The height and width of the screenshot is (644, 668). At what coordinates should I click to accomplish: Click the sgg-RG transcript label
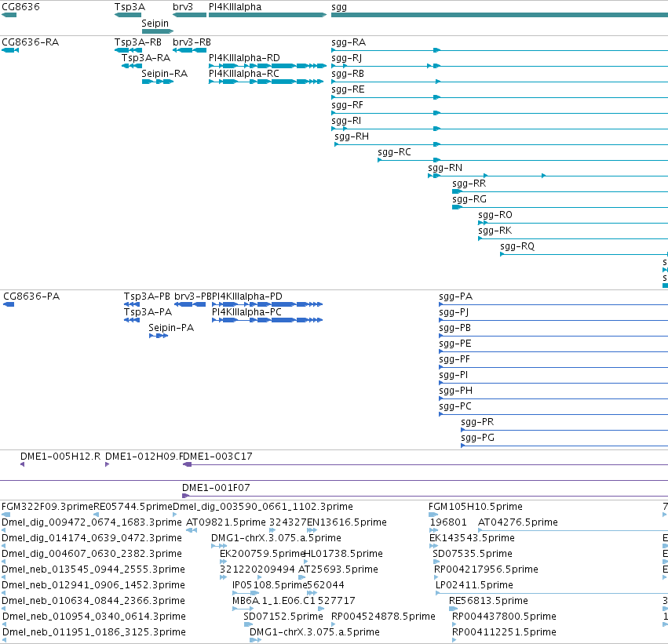[x=469, y=199]
